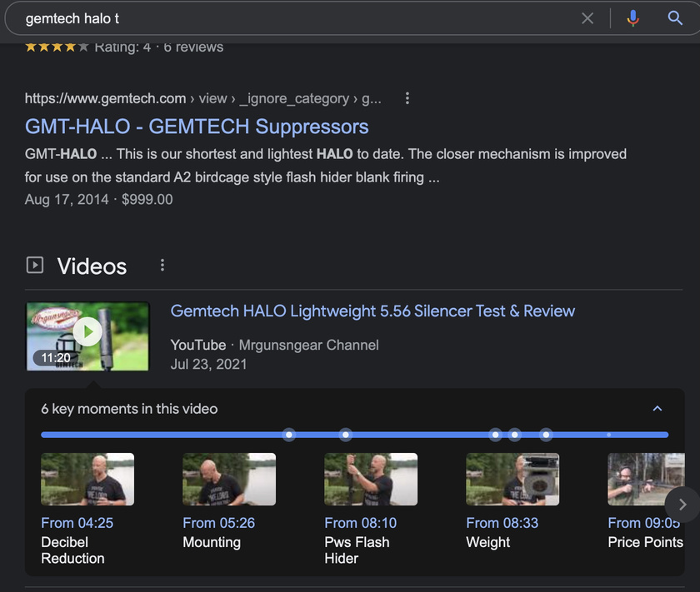Jump to the From 08:33 Weight link
This screenshot has width=700, height=592.
coord(502,523)
